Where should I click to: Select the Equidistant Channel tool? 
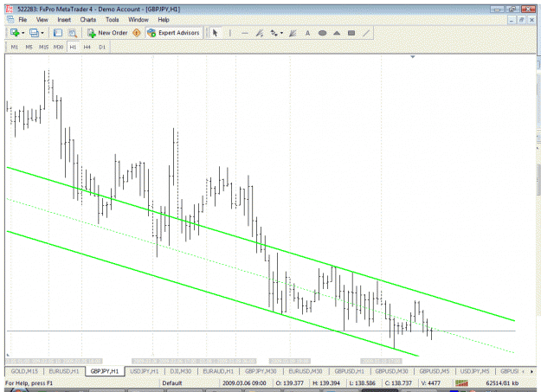tap(274, 33)
